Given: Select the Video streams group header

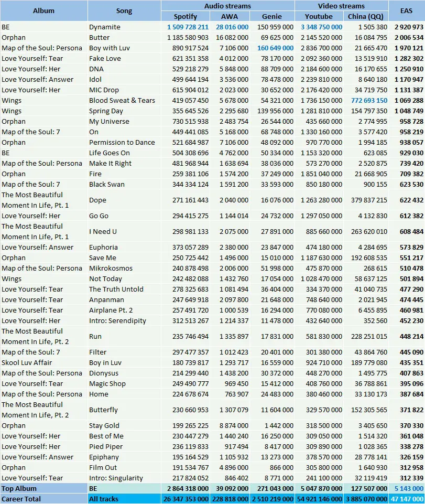Looking at the screenshot, I should point(341,6).
